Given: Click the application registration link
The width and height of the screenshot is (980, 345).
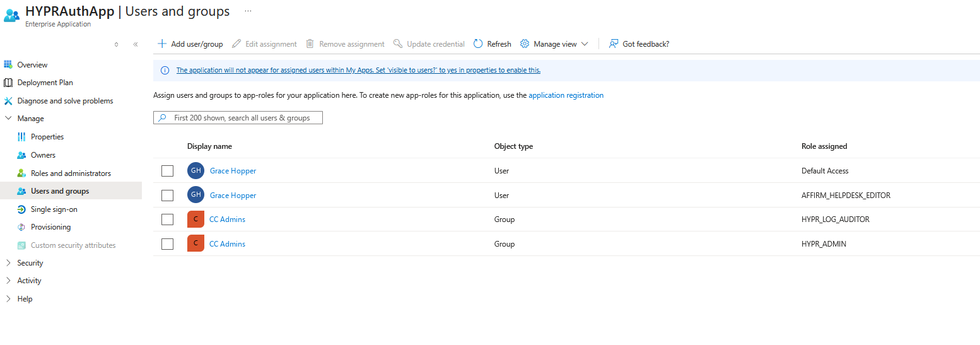Looking at the screenshot, I should [566, 95].
